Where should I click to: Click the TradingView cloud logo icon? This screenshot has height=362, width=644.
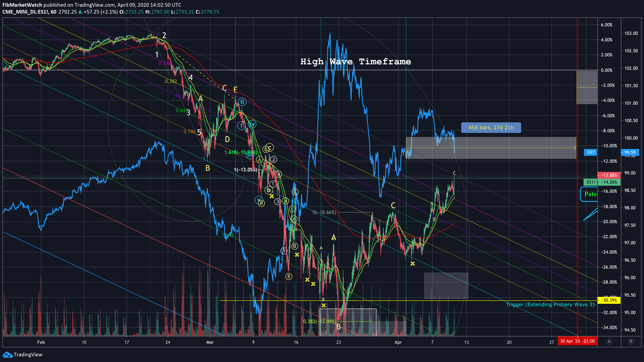[7, 354]
